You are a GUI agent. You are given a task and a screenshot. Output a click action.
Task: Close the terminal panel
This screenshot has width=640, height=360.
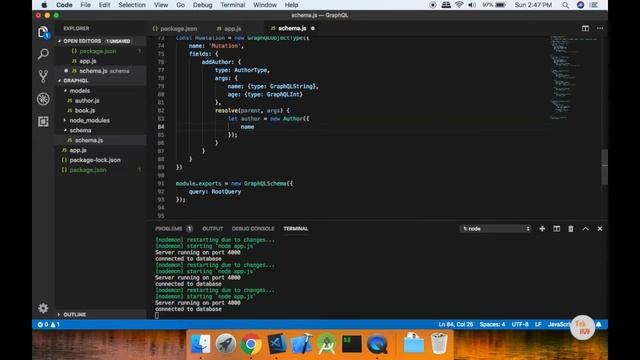click(x=600, y=229)
